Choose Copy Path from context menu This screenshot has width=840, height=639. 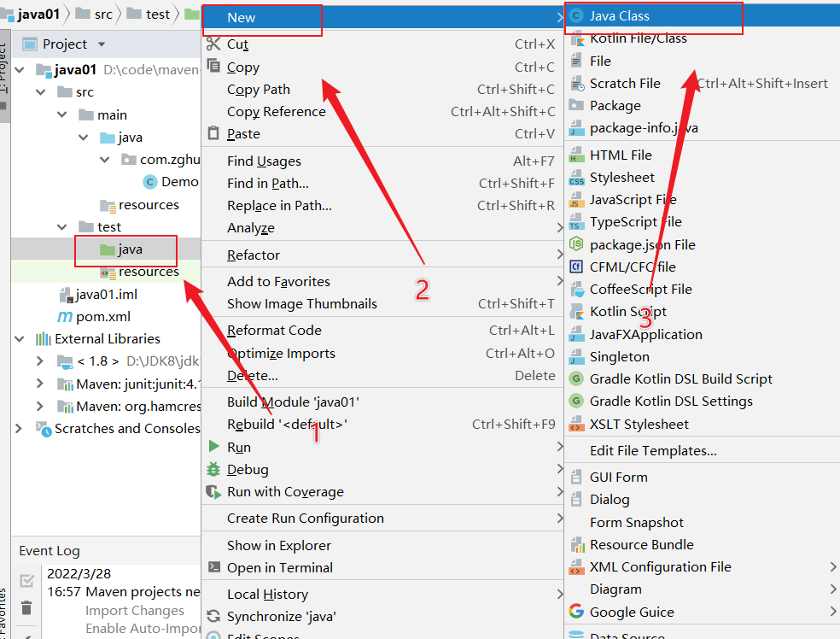(x=382, y=89)
